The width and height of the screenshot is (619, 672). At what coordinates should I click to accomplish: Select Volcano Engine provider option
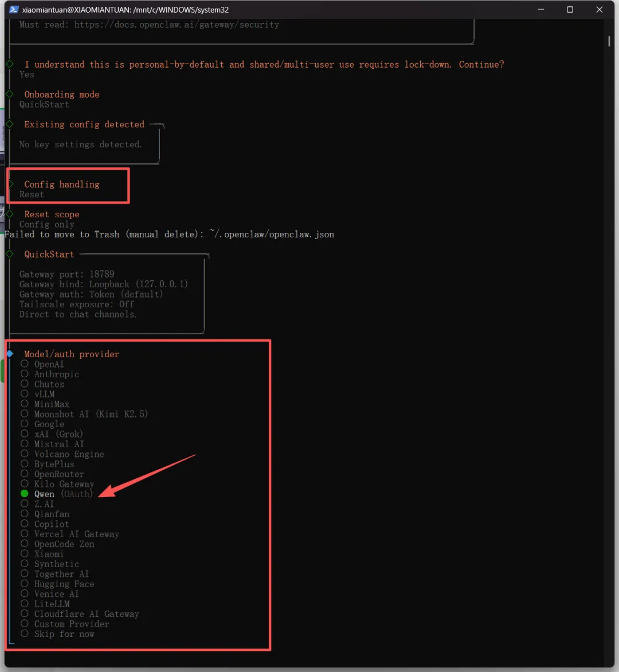pyautogui.click(x=62, y=454)
